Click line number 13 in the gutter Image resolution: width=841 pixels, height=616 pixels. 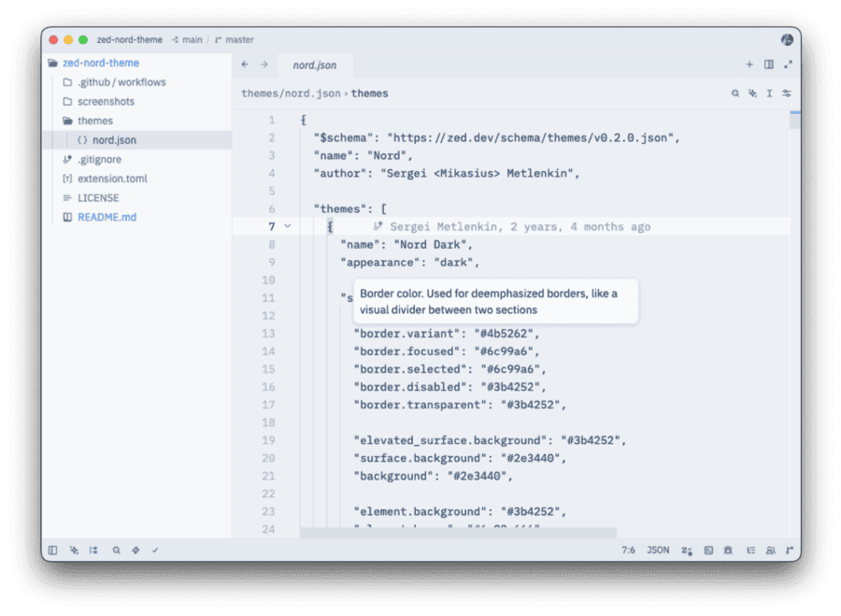(x=268, y=334)
